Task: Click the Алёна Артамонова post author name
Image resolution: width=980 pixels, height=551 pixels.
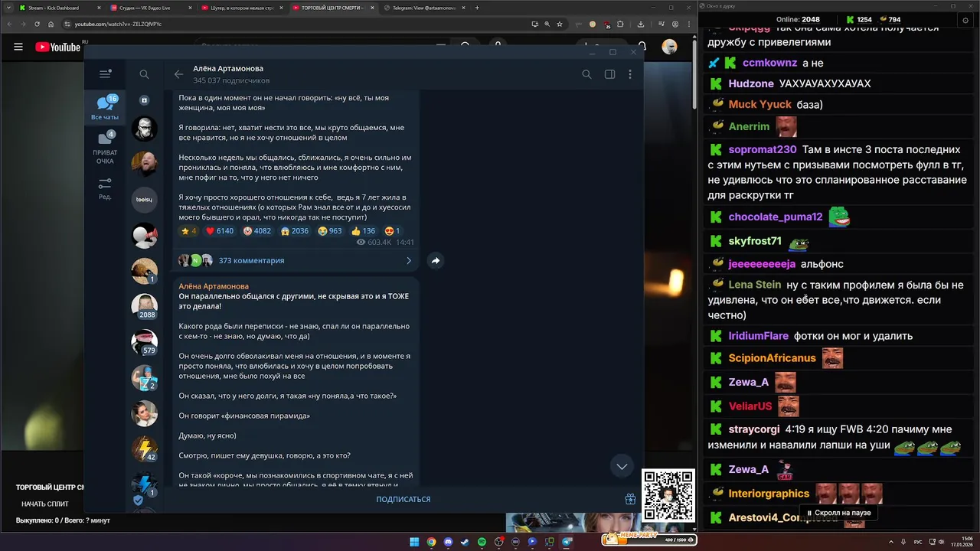Action: (x=214, y=286)
